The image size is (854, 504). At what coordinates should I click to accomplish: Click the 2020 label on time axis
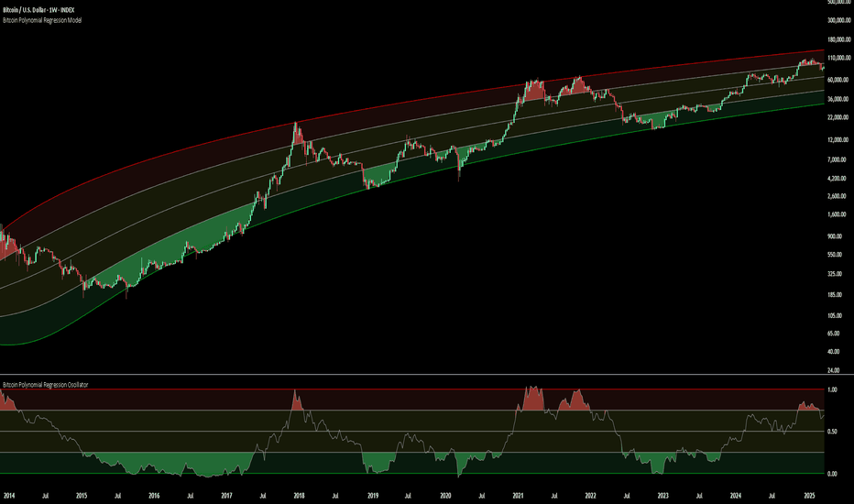point(445,496)
